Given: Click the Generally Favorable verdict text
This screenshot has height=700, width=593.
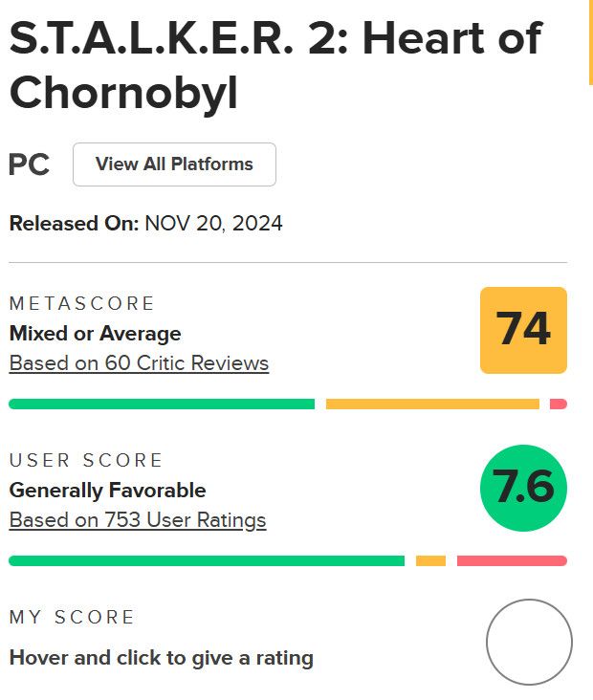Looking at the screenshot, I should pos(107,491).
